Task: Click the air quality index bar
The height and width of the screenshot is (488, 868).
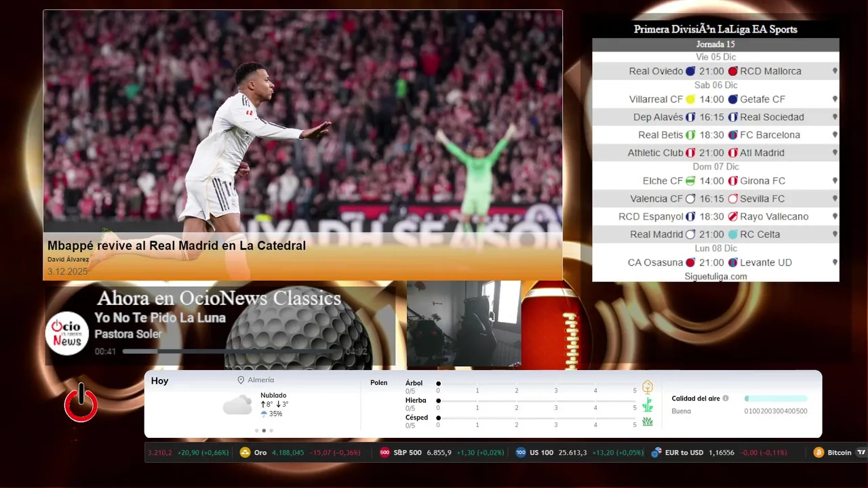Action: click(x=776, y=399)
